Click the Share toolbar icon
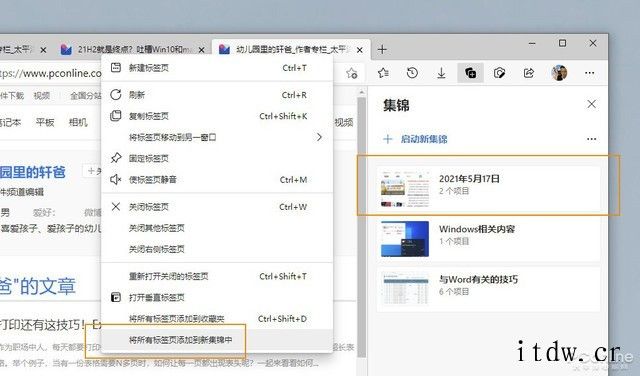Image resolution: width=640 pixels, height=376 pixels. (529, 73)
